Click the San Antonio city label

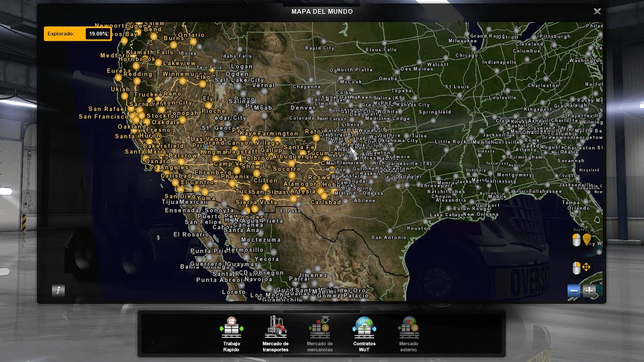(x=388, y=237)
